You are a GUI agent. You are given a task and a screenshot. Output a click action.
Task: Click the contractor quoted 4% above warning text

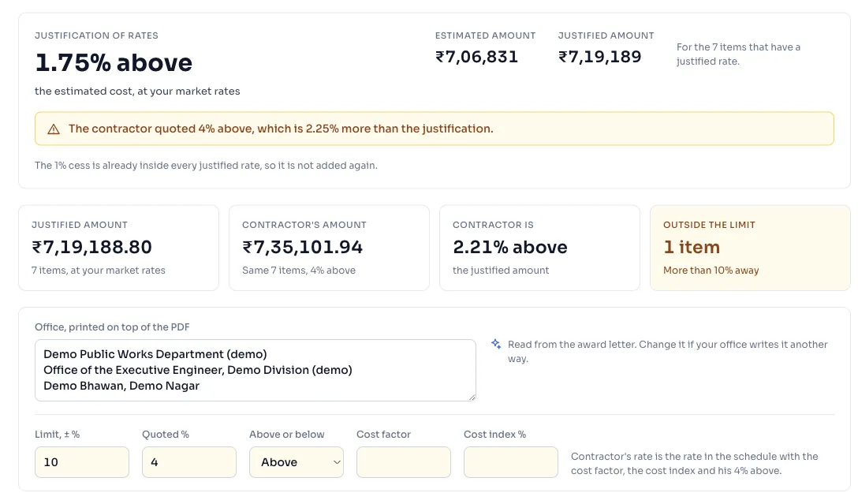[x=281, y=129]
